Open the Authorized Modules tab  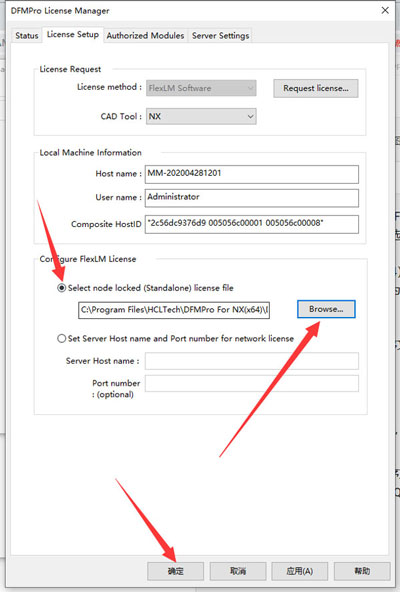[x=145, y=36]
